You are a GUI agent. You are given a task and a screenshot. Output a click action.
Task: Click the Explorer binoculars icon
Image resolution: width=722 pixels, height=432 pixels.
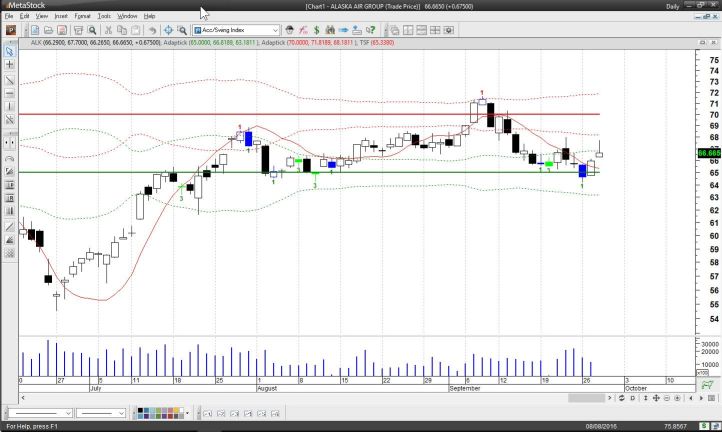[x=330, y=30]
